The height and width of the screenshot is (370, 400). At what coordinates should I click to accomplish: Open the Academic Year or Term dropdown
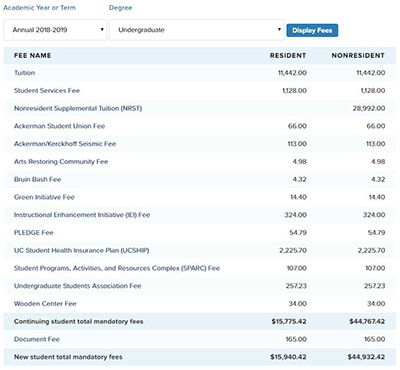click(x=55, y=30)
